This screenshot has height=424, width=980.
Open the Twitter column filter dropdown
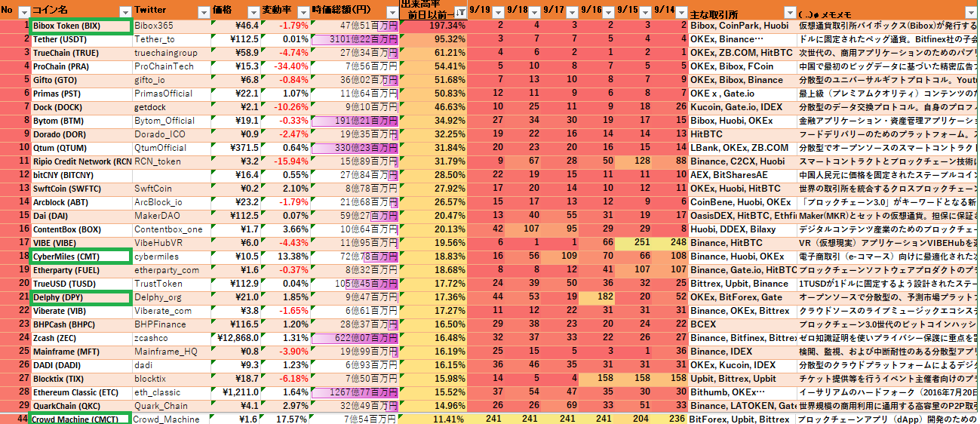(203, 13)
